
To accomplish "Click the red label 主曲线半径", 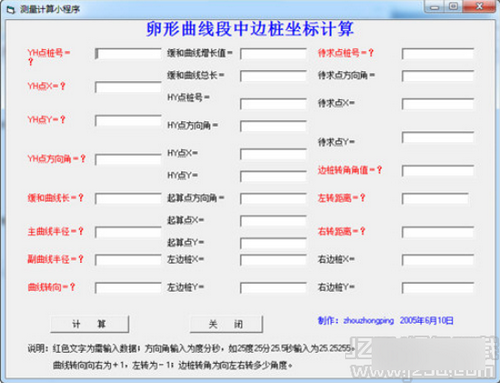I will click(x=55, y=231).
